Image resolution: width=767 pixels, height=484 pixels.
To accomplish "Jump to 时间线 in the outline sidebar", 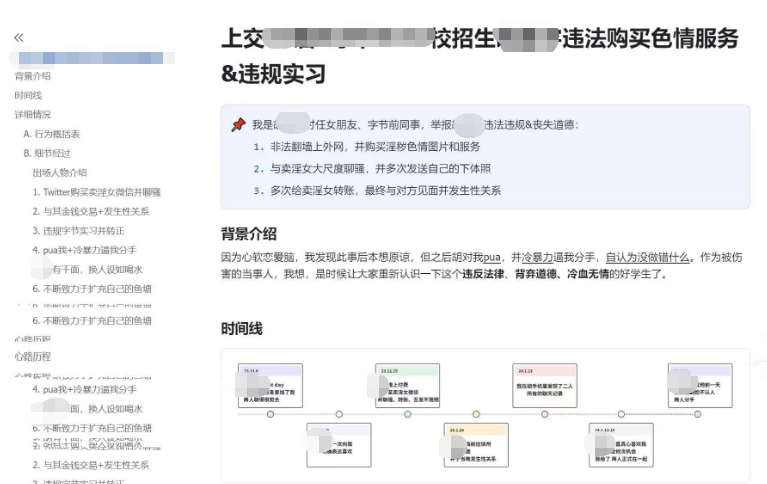I will (28, 95).
